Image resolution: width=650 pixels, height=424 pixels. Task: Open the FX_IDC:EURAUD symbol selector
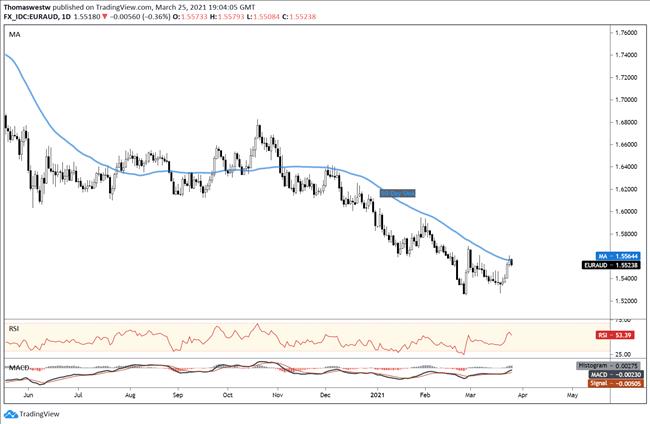coord(34,16)
